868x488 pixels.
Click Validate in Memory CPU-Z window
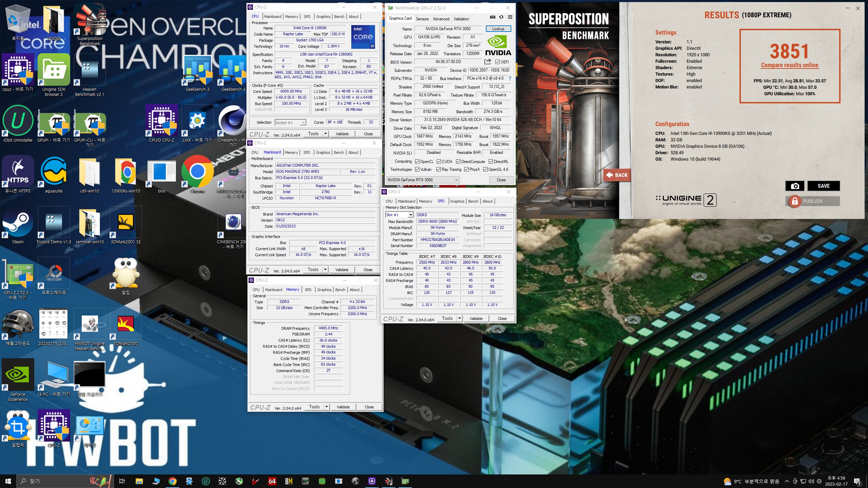tap(343, 407)
